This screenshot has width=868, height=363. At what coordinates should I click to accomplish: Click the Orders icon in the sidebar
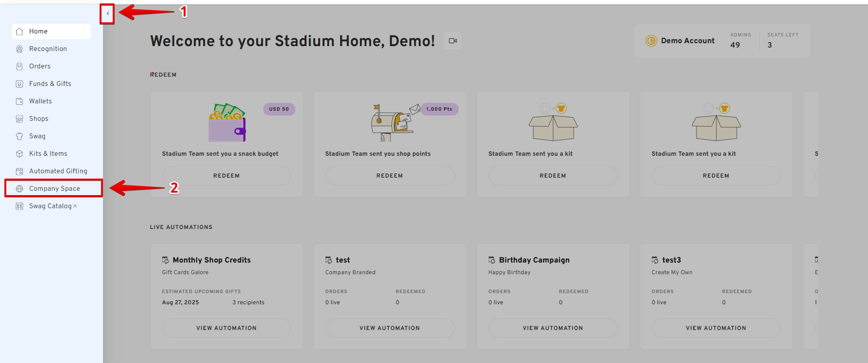(19, 66)
